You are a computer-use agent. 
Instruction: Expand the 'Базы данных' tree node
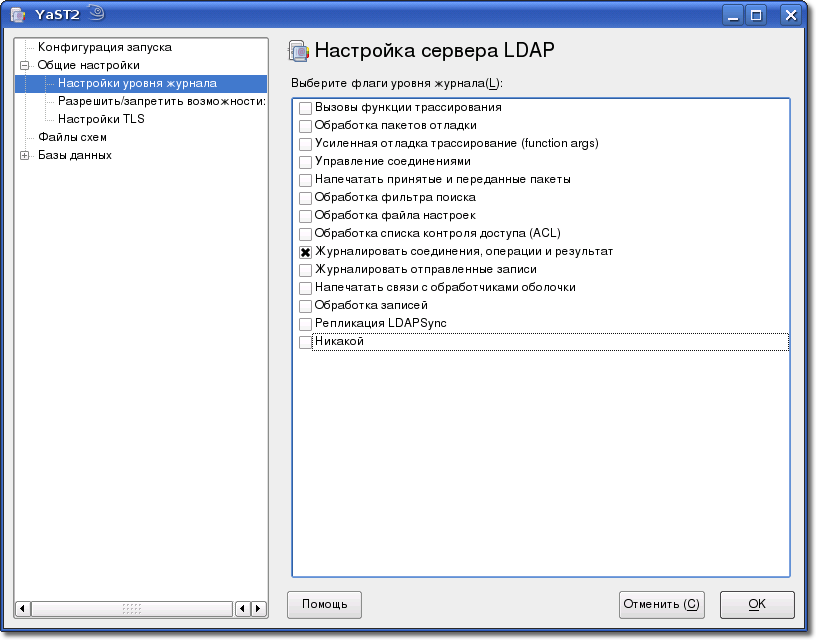pyautogui.click(x=24, y=156)
